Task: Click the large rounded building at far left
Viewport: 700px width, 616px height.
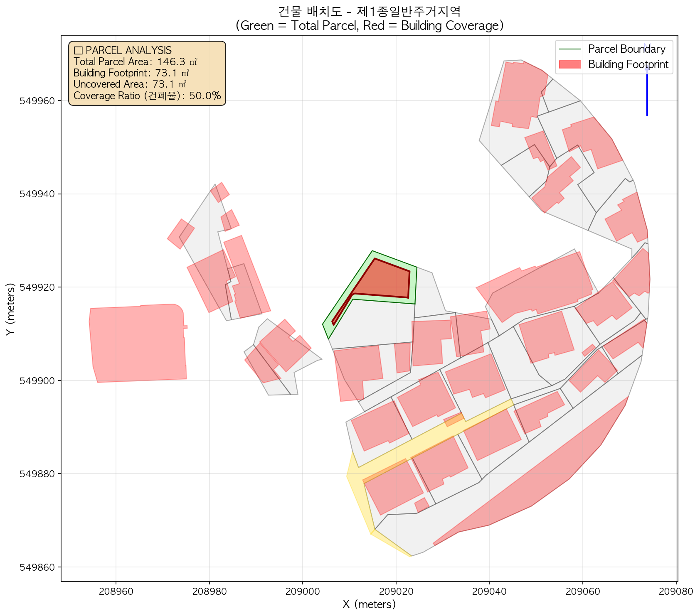Action: pyautogui.click(x=137, y=343)
